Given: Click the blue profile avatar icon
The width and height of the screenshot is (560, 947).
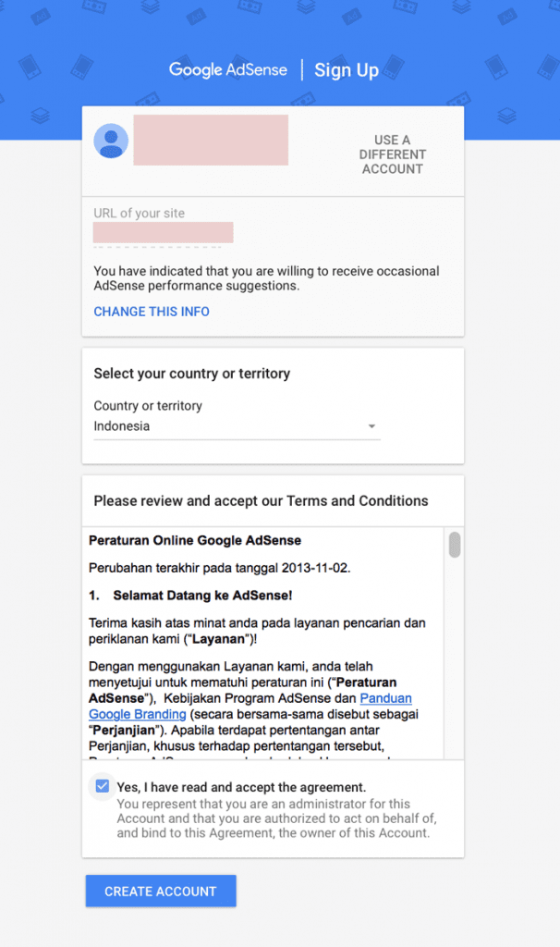Looking at the screenshot, I should click(112, 140).
